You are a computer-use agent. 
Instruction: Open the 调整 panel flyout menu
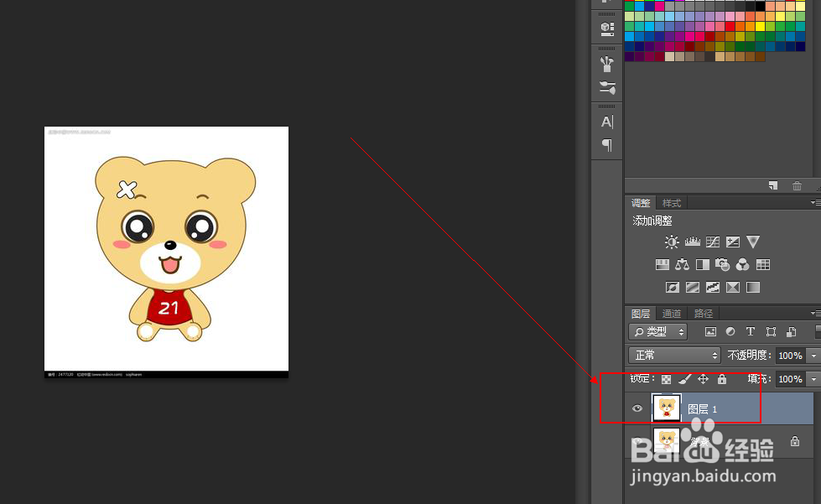pos(815,203)
